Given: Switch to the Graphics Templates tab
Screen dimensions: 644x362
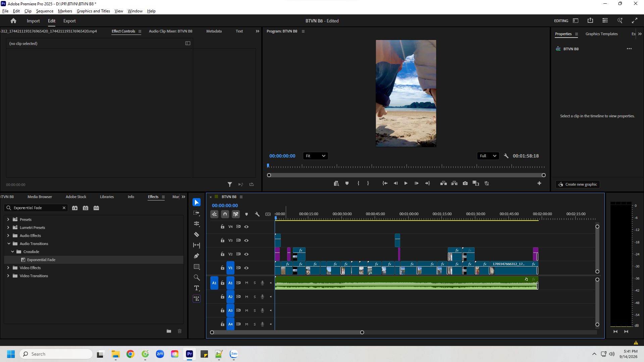Looking at the screenshot, I should [601, 34].
